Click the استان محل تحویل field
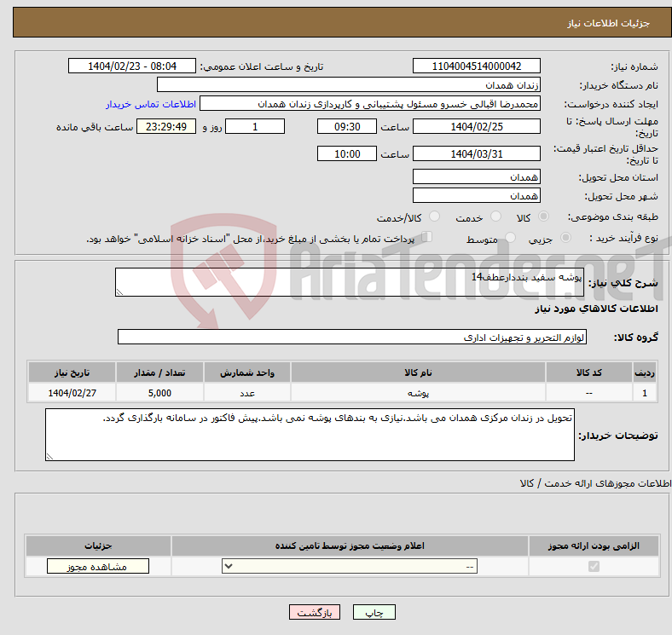The width and height of the screenshot is (672, 635). tap(476, 176)
